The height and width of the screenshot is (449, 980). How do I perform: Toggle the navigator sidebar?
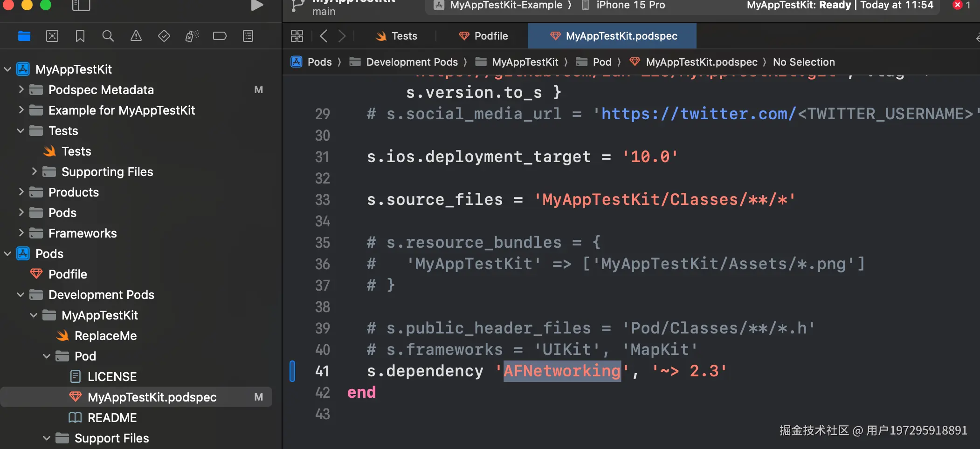point(81,5)
